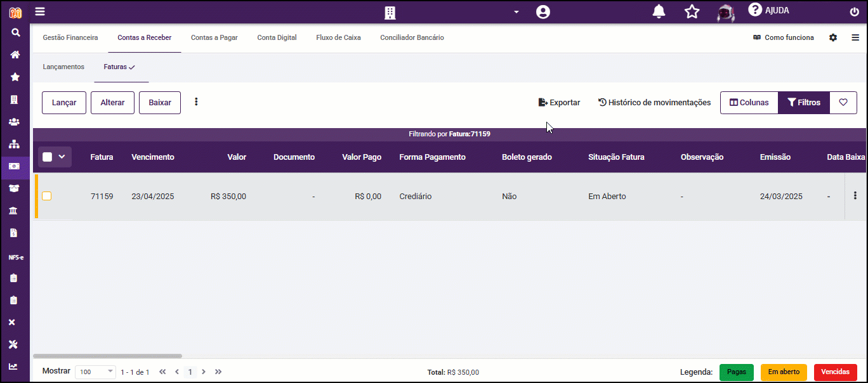Open Como funciona link

783,38
